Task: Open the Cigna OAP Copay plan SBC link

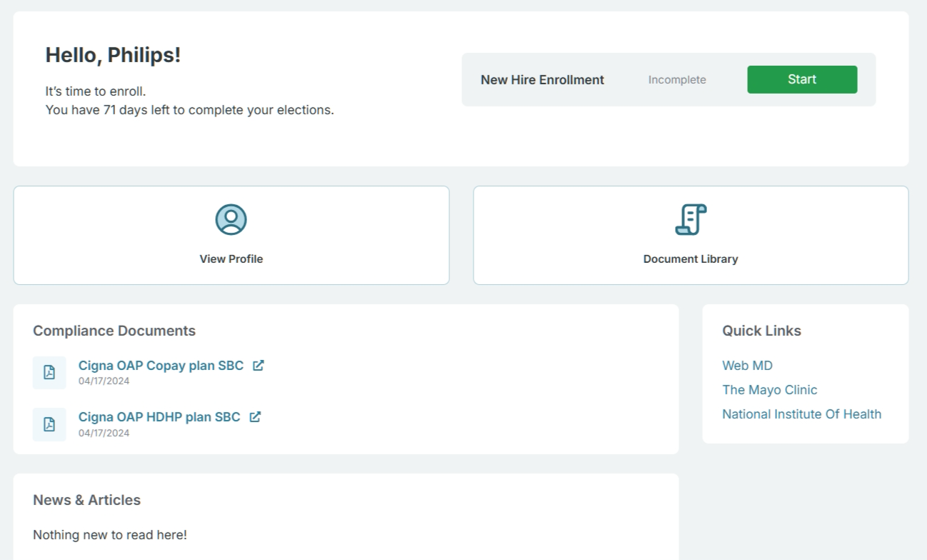Action: click(161, 366)
